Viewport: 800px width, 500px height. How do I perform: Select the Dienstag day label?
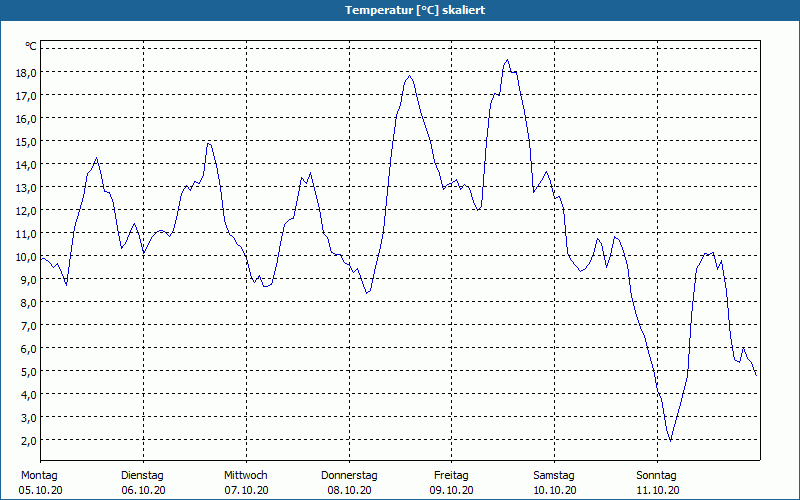click(x=142, y=476)
